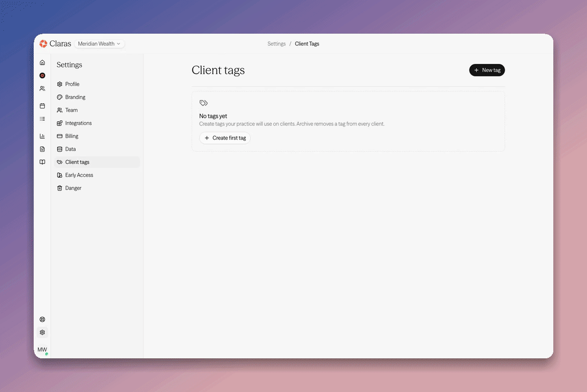Open the task list icon in left rail

42,119
